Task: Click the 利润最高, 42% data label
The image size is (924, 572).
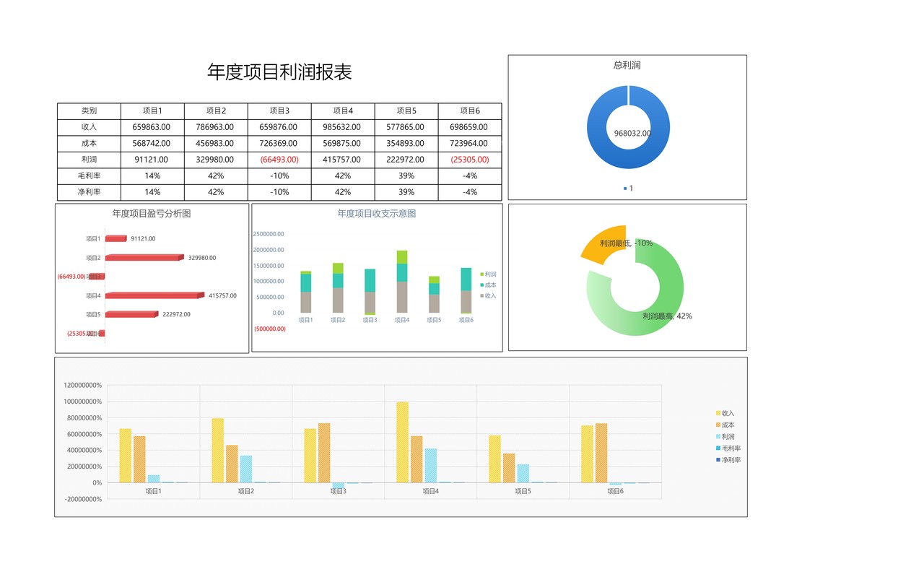Action: click(x=667, y=316)
